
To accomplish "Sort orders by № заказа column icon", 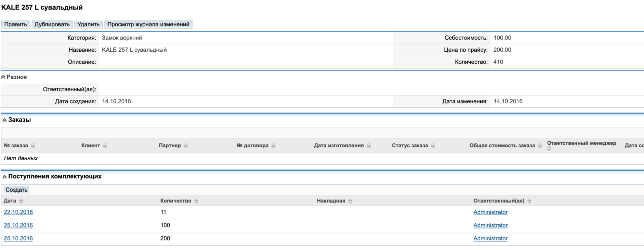I will 33,146.
